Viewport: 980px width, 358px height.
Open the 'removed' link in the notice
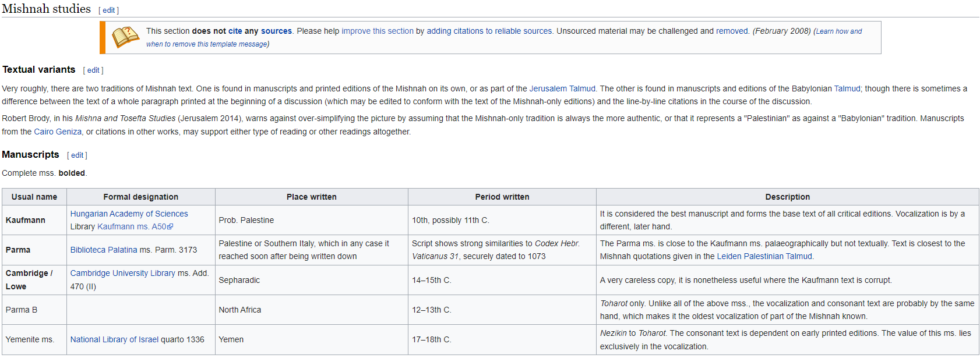click(732, 31)
